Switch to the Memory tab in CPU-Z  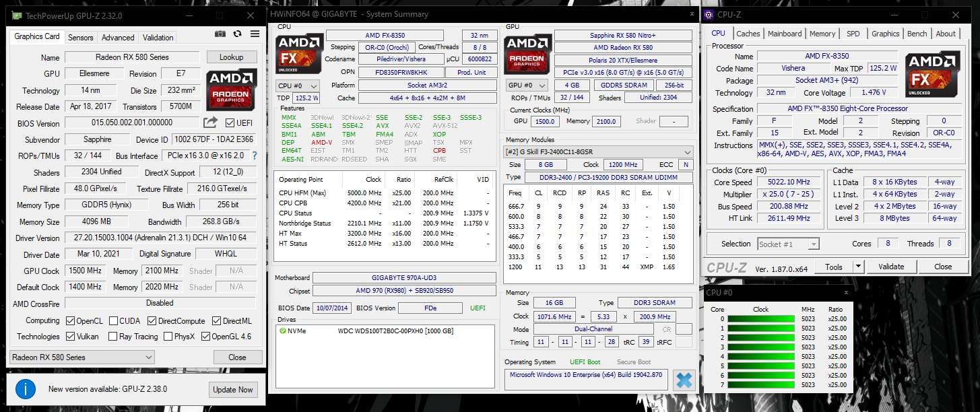(822, 34)
